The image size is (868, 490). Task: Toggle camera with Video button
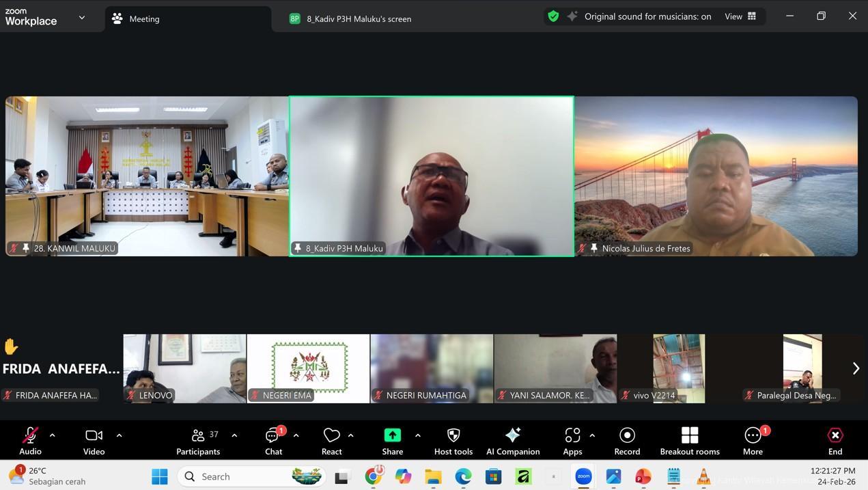click(94, 441)
